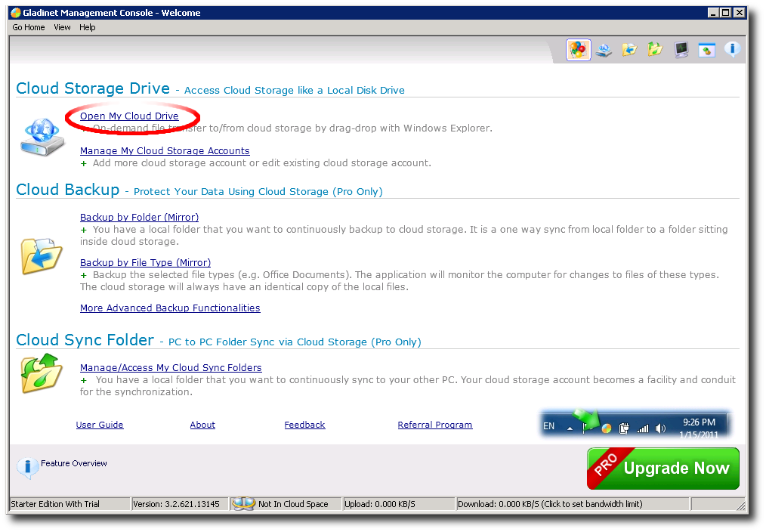Click the Feedback link
Screen dimensions: 766x532
pos(305,425)
